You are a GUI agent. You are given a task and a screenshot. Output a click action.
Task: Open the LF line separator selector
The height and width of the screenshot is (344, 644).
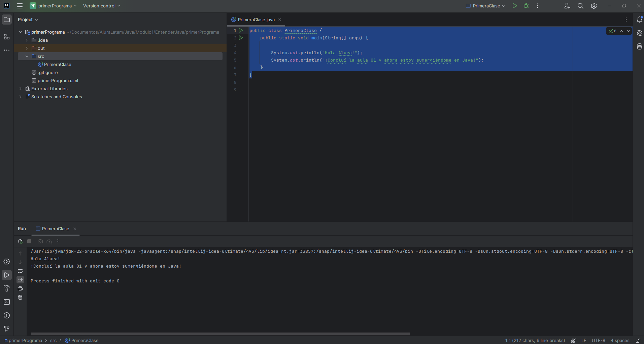coord(584,340)
